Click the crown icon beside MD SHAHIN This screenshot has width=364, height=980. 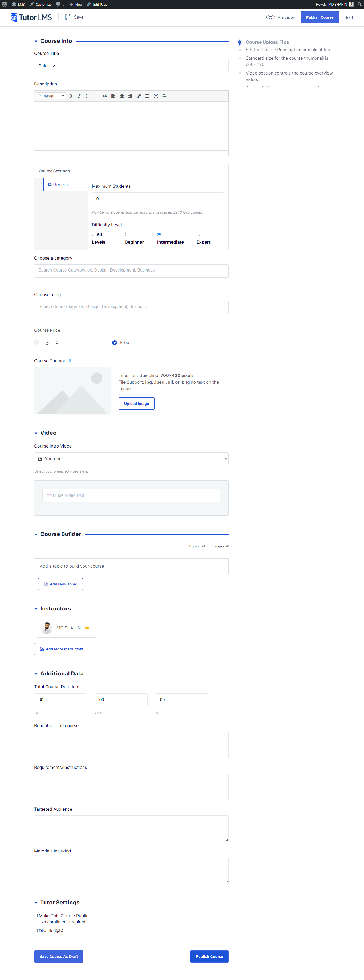pos(87,628)
